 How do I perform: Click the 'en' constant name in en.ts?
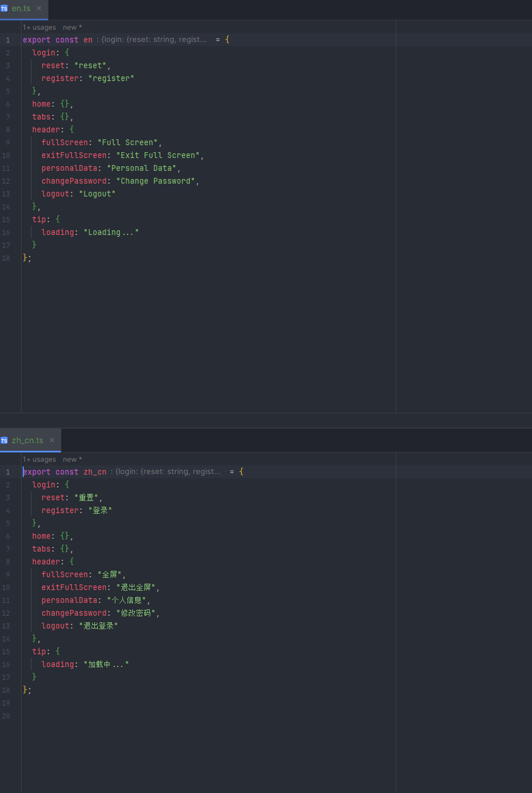tap(88, 40)
